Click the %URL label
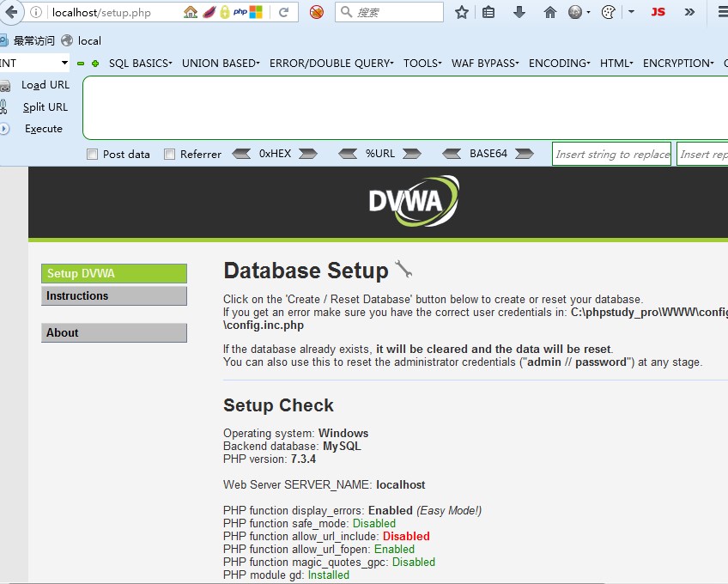 coord(380,154)
